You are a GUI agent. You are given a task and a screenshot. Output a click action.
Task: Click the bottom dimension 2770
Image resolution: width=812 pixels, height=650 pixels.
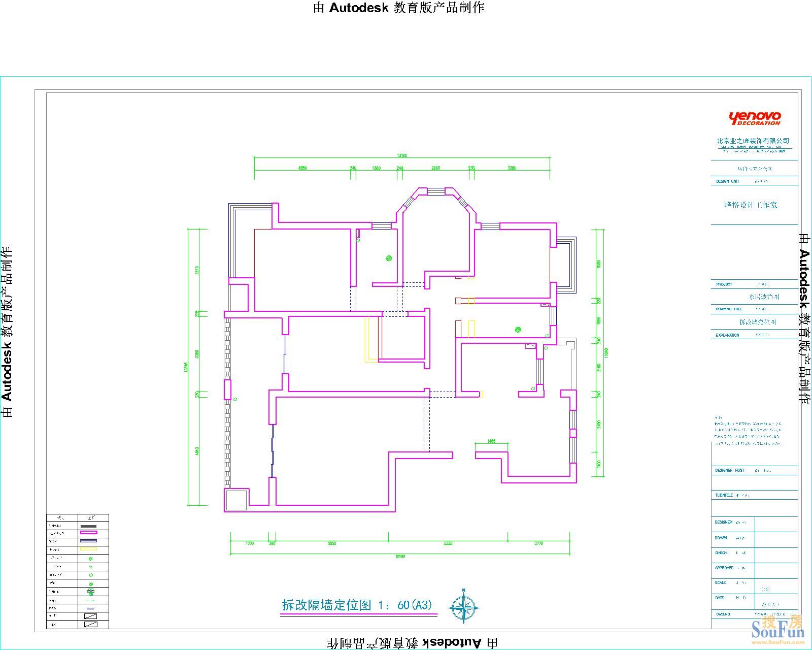pos(539,543)
